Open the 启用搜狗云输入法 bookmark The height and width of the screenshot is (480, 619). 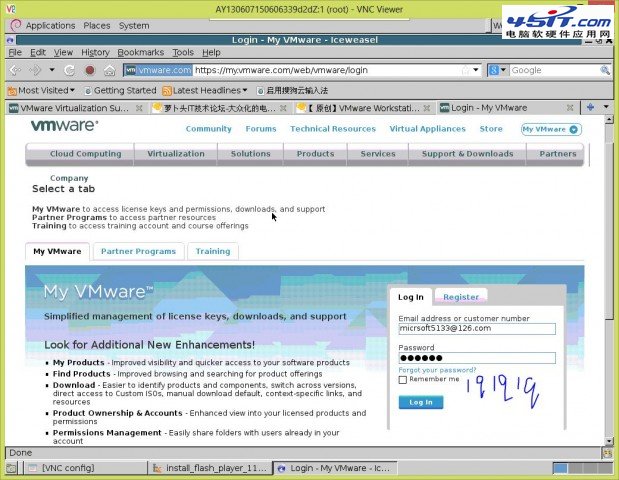292,90
